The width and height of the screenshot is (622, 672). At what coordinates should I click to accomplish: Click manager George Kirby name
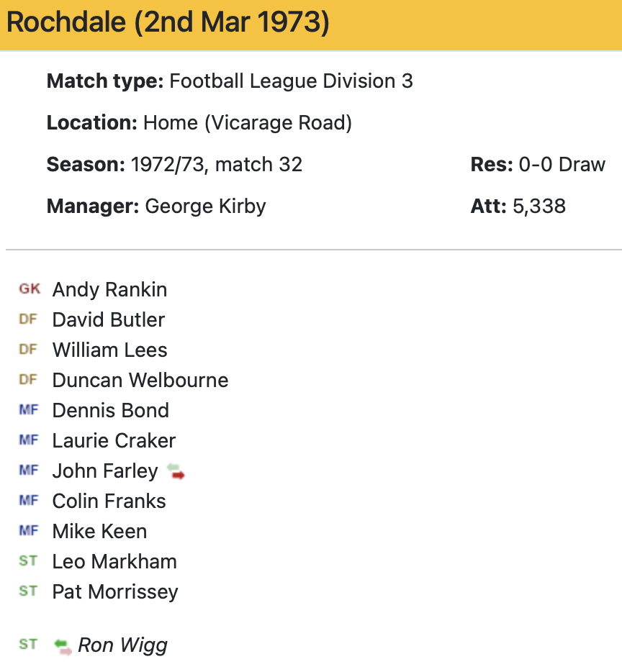click(205, 206)
